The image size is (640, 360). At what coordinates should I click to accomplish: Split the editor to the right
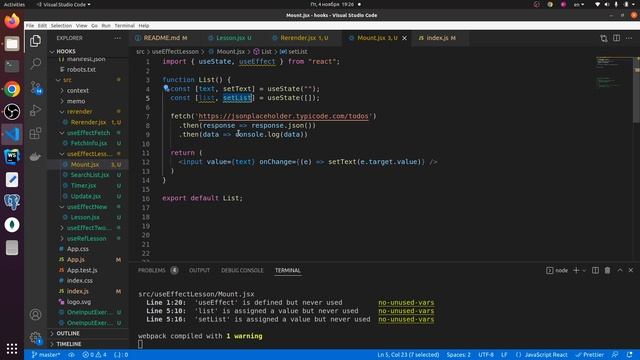(x=616, y=38)
